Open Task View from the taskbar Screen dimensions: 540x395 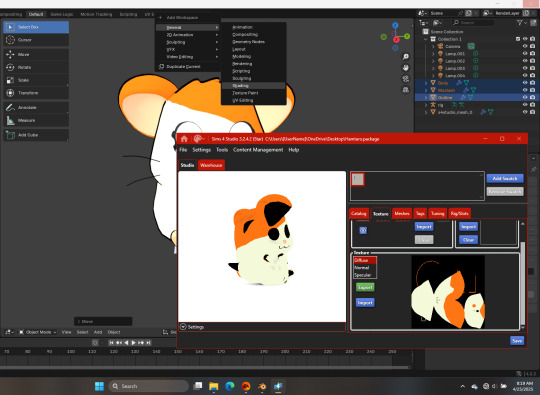click(198, 386)
